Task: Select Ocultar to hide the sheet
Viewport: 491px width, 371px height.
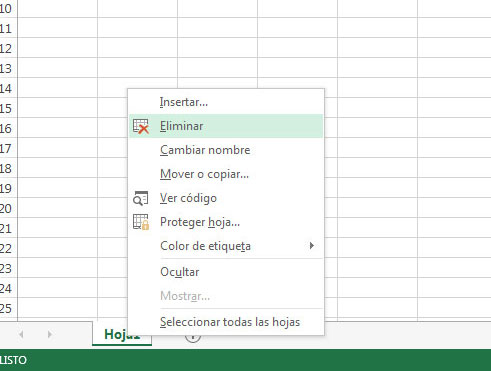Action: tap(226, 272)
